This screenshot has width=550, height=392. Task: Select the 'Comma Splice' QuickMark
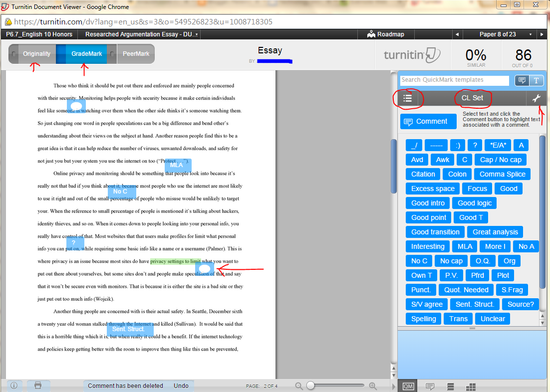(502, 174)
